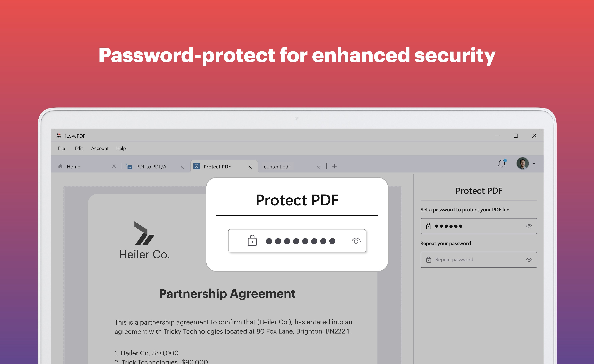
Task: Open the File menu
Action: [x=61, y=148]
